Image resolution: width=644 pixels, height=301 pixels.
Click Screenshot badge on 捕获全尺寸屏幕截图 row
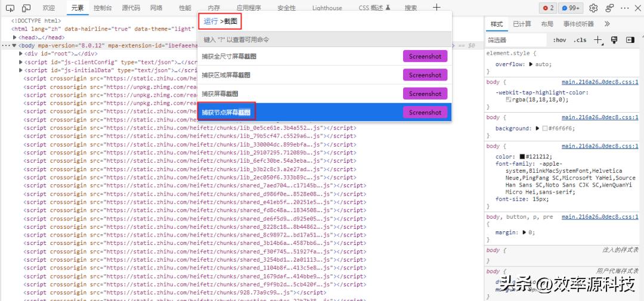coord(425,56)
